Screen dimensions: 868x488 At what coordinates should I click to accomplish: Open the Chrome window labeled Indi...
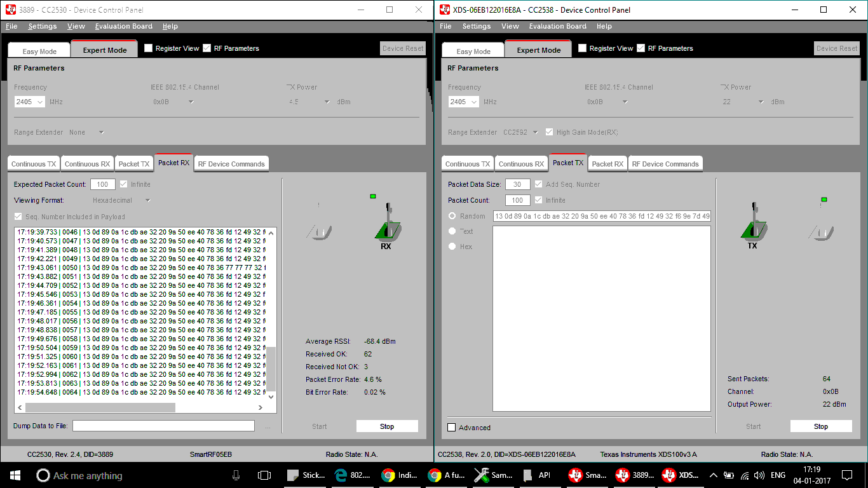[400, 475]
